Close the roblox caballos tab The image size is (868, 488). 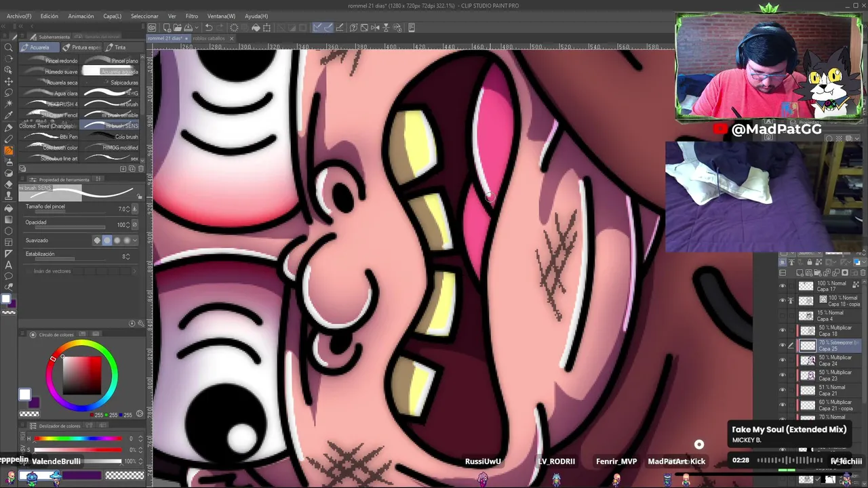point(231,38)
